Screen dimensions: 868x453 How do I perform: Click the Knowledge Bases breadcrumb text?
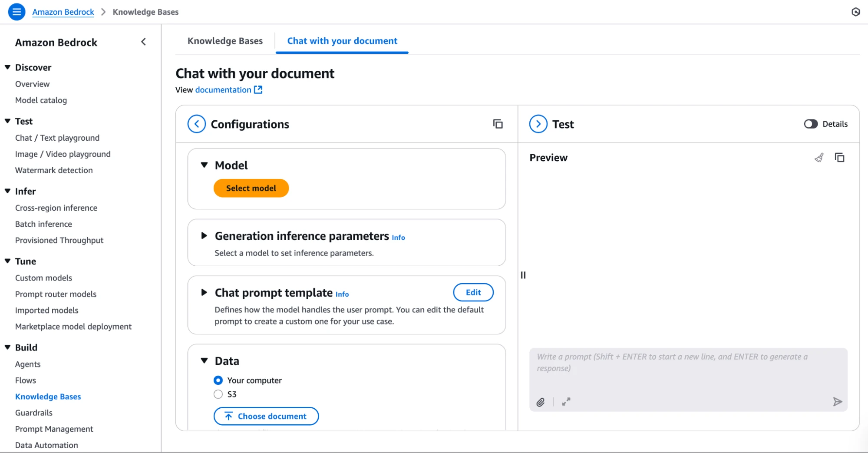point(145,12)
